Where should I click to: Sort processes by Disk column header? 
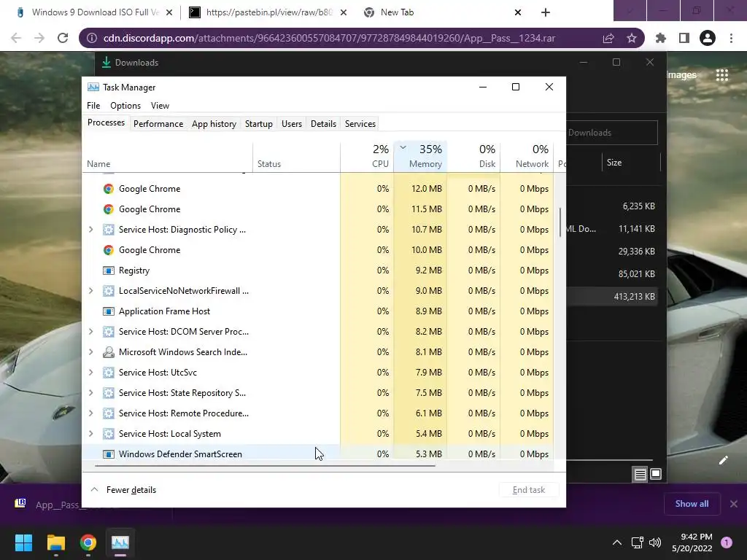tap(473, 156)
